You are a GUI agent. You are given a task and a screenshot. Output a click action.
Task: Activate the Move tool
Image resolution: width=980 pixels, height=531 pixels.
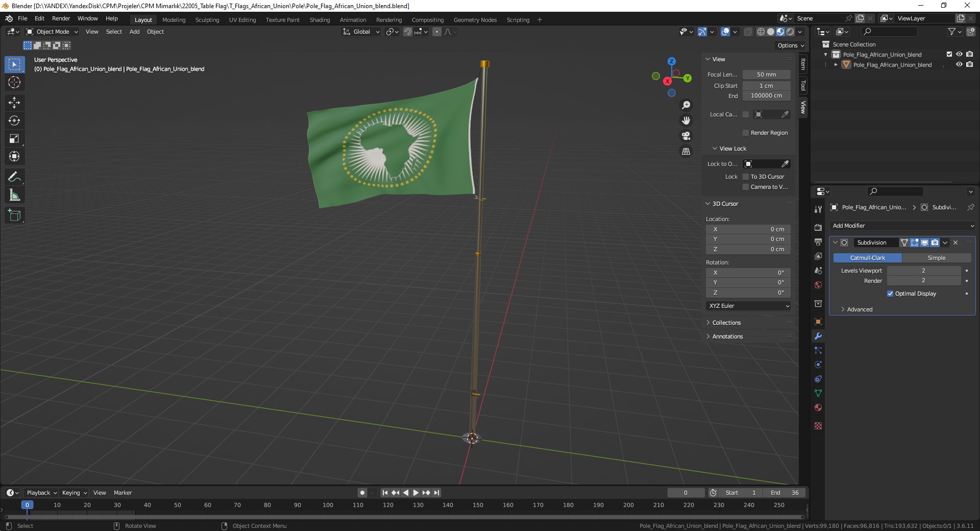pos(14,103)
